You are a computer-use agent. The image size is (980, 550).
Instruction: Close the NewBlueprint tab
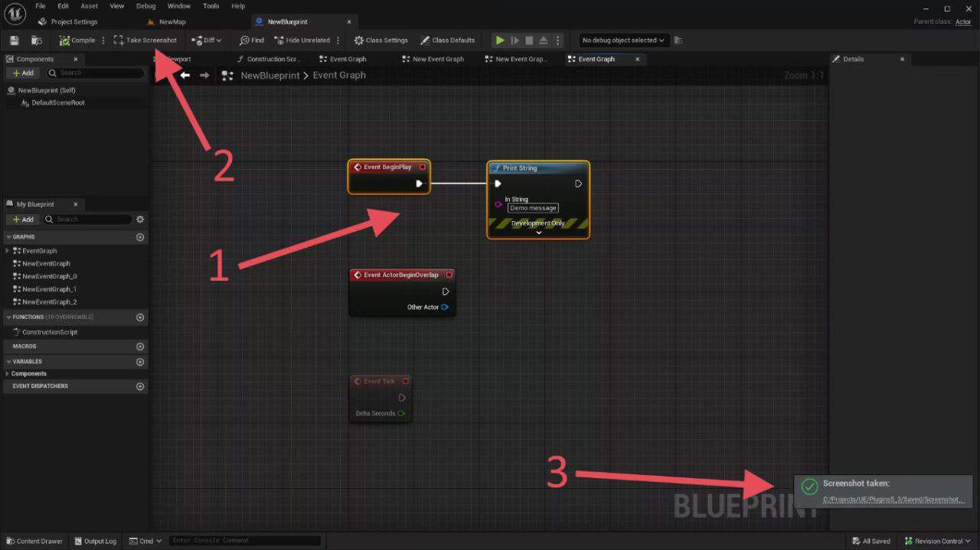[350, 22]
